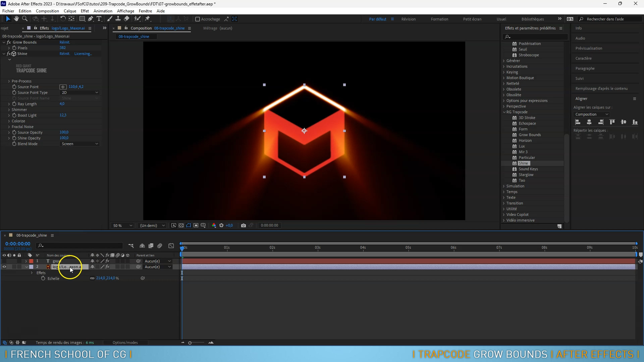Take a snapshot with the camera icon
This screenshot has height=362, width=644.
(244, 226)
